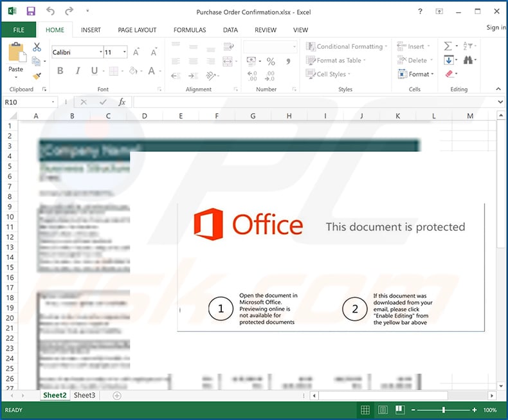
Task: Open the font size dropdown
Action: click(124, 52)
